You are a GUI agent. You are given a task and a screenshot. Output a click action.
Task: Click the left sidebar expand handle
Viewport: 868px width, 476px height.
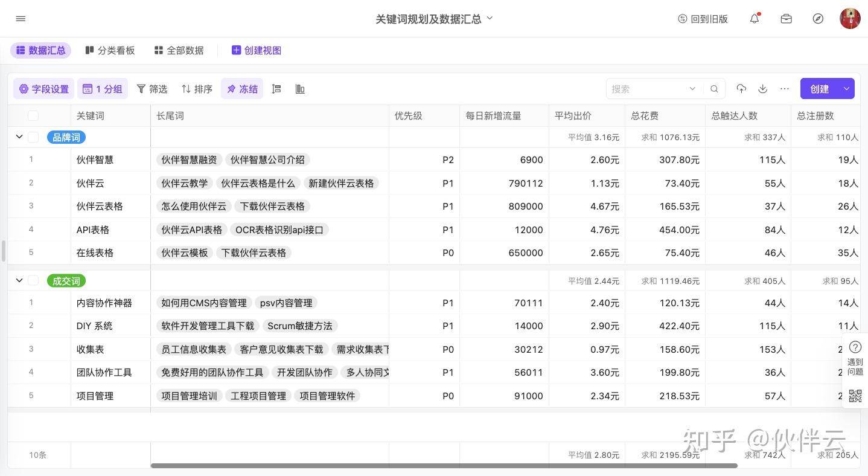coord(3,250)
